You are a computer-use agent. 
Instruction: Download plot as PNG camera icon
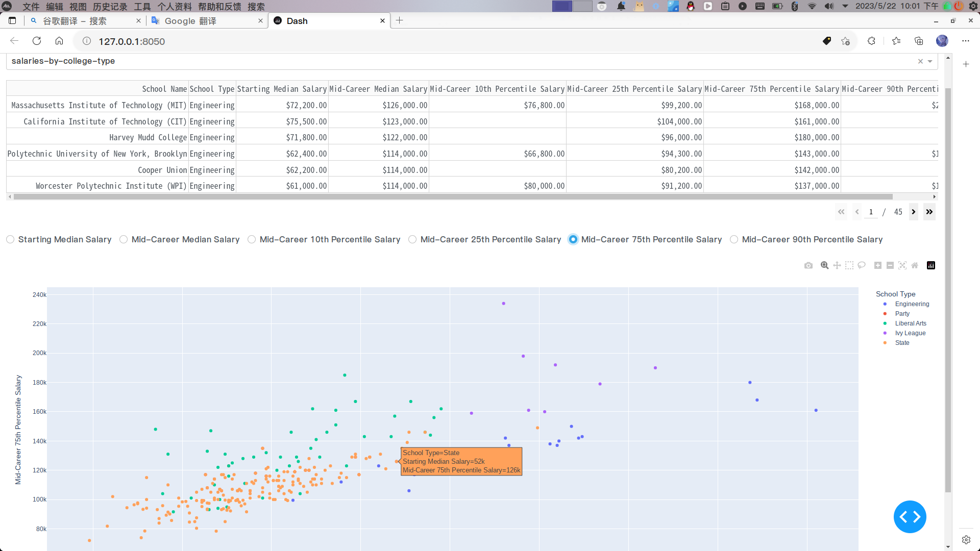pyautogui.click(x=808, y=265)
